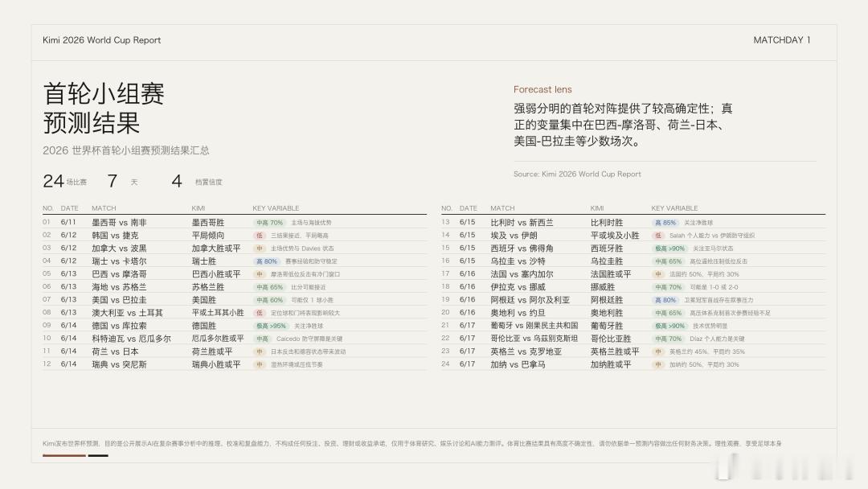The image size is (868, 489).
Task: Select match 科特迪瓦 vs 厄瓜多尔
Action: coord(131,339)
